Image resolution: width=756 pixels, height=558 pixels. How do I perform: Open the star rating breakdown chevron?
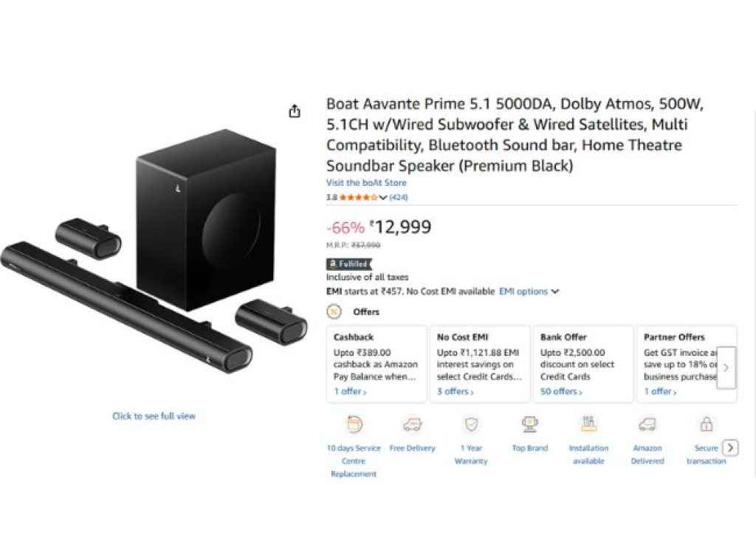(383, 197)
